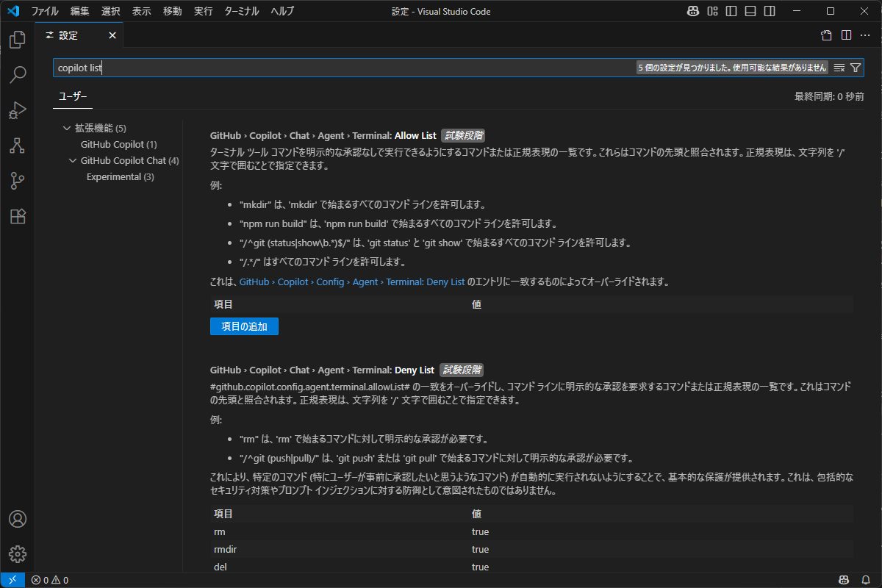
Task: Open the Manage gear menu
Action: click(18, 554)
